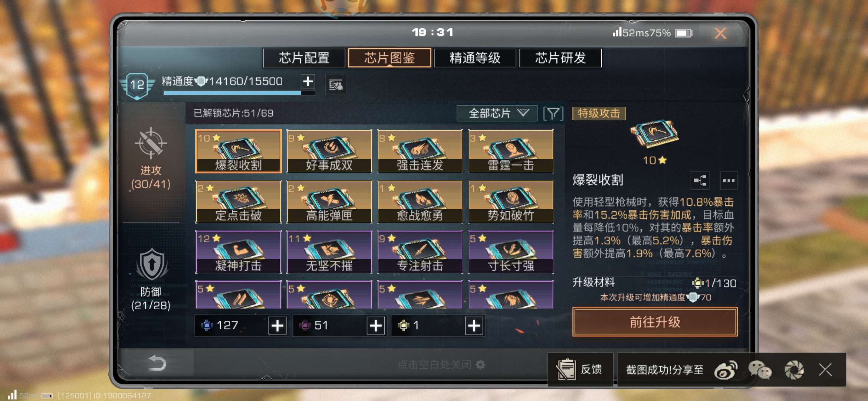Open the 芯片研发 tab
The image size is (868, 401).
pyautogui.click(x=560, y=58)
